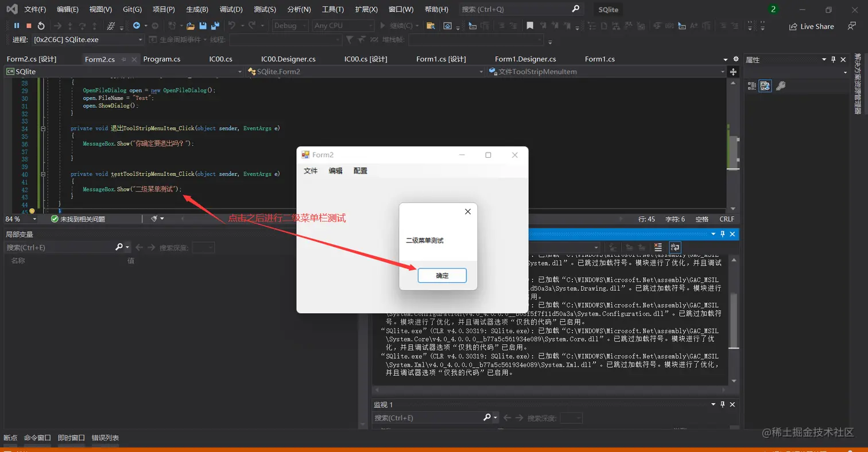The height and width of the screenshot is (452, 868).
Task: Click the split editor icon beside the member dropdown
Action: point(733,72)
